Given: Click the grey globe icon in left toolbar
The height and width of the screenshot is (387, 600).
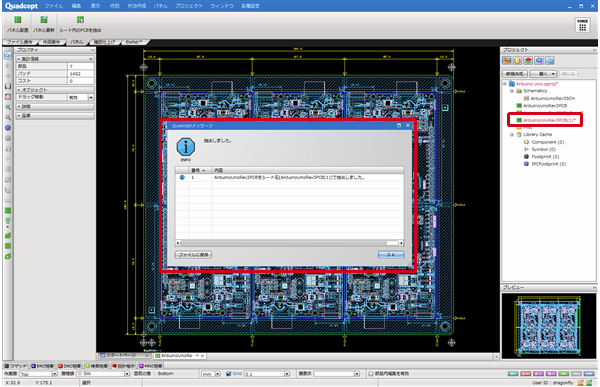Looking at the screenshot, I should click(8, 138).
